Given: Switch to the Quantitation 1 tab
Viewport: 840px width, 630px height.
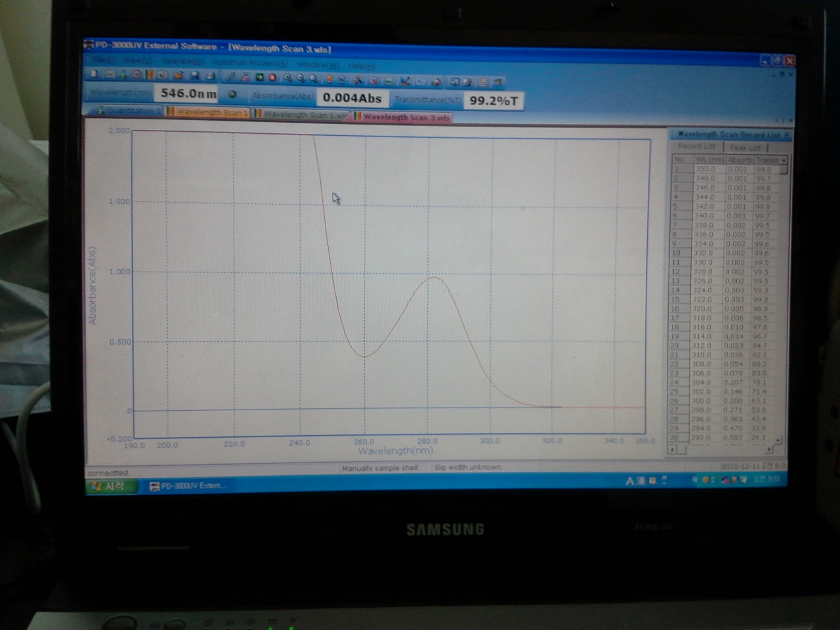Looking at the screenshot, I should [129, 111].
